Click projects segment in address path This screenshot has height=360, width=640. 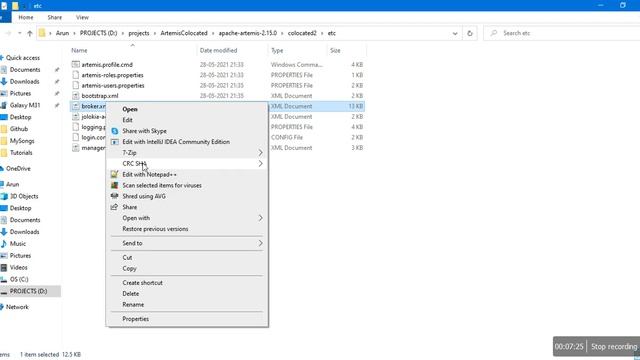139,33
